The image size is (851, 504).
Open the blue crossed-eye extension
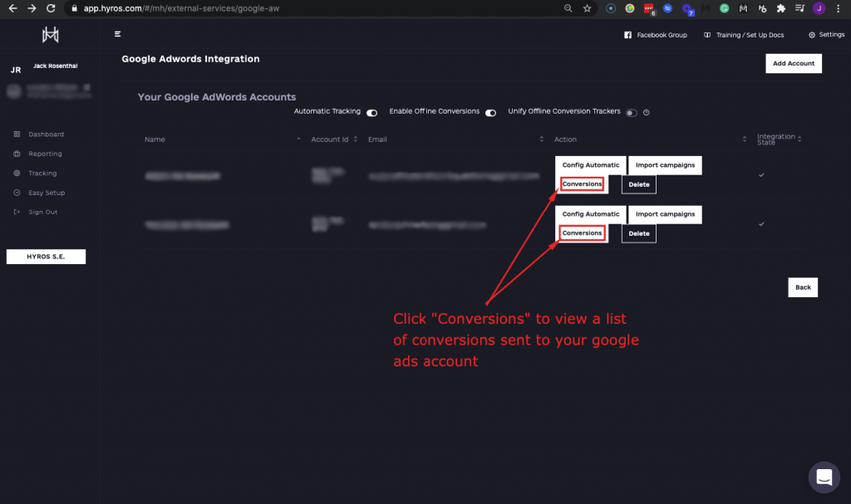click(667, 8)
